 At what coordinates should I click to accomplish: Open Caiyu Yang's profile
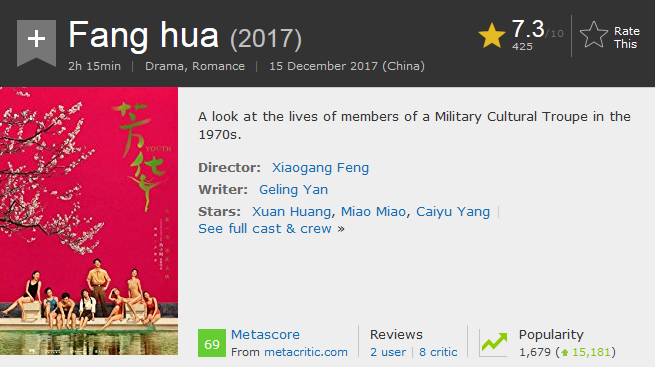click(453, 212)
